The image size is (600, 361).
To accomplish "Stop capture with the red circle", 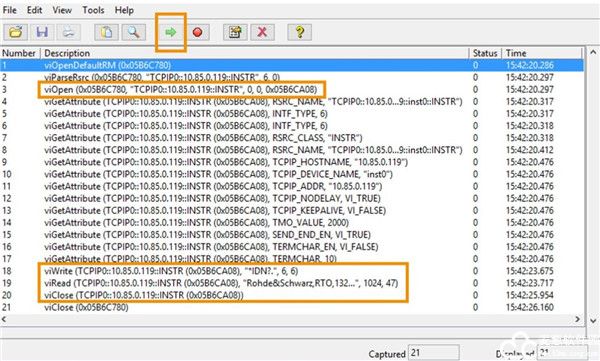I will [x=197, y=32].
